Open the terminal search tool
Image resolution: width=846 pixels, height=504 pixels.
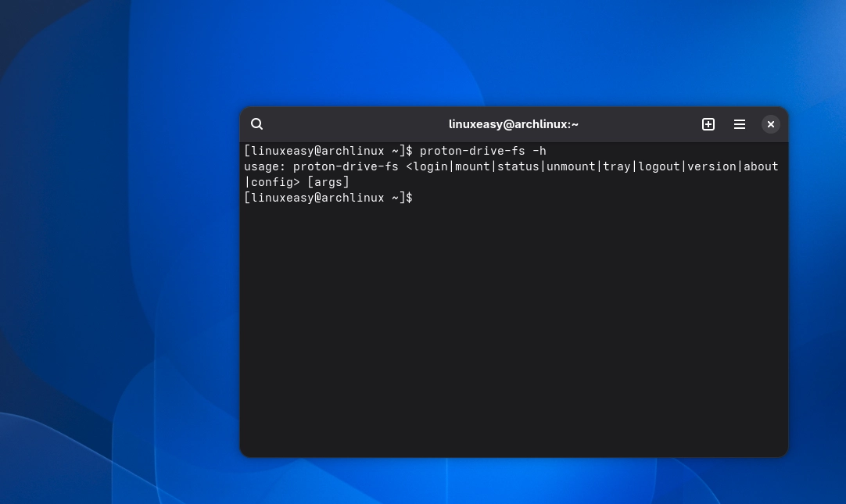[256, 124]
